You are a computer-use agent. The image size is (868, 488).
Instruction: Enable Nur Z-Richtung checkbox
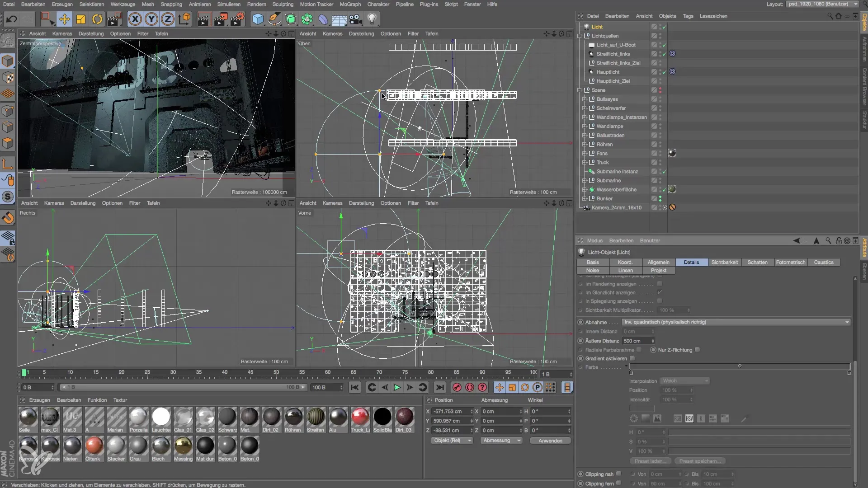pos(698,350)
